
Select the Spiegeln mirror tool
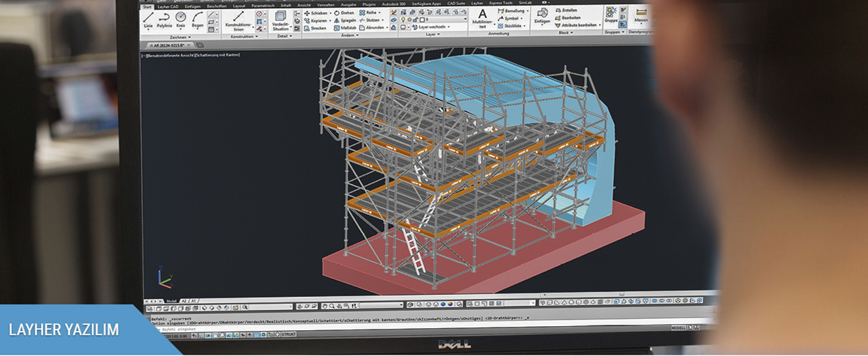[x=345, y=20]
